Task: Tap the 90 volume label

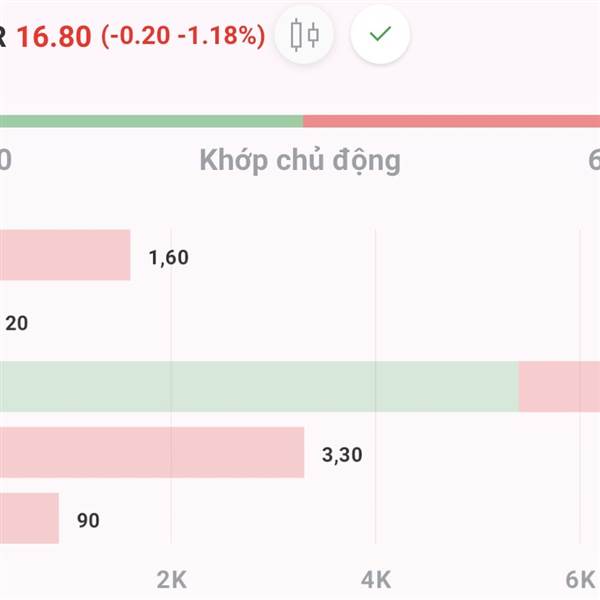Action: tap(88, 520)
